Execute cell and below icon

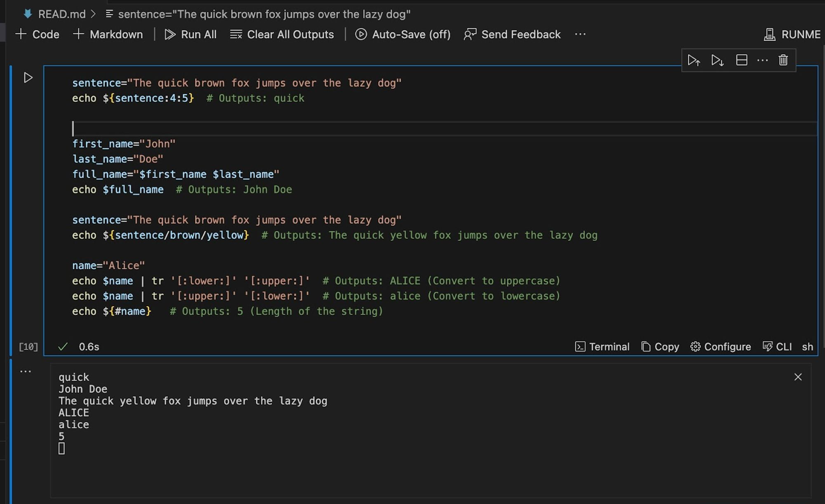click(717, 61)
